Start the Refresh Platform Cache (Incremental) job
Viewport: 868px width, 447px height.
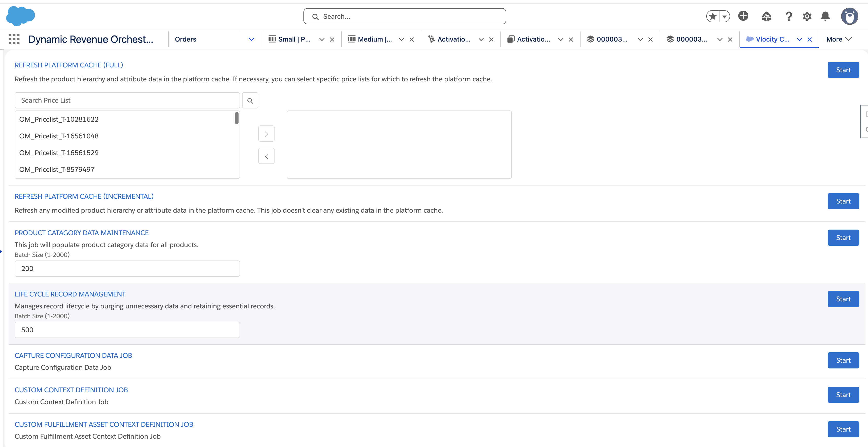843,201
